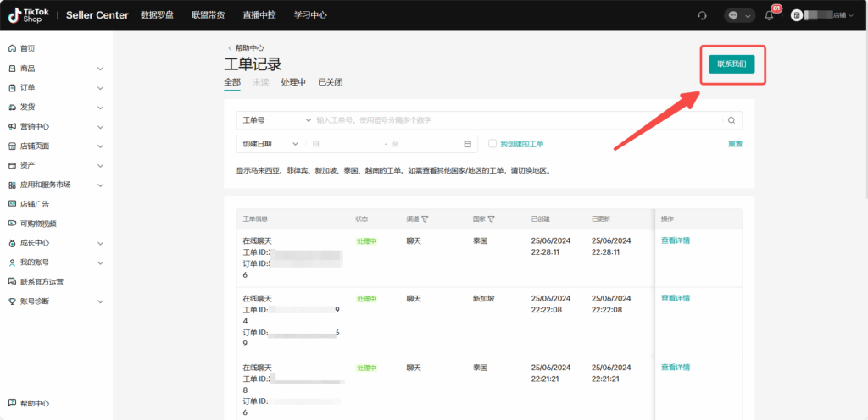The width and height of the screenshot is (868, 420).
Task: Click the trophy icon beside 账号诊断
Action: 12,301
